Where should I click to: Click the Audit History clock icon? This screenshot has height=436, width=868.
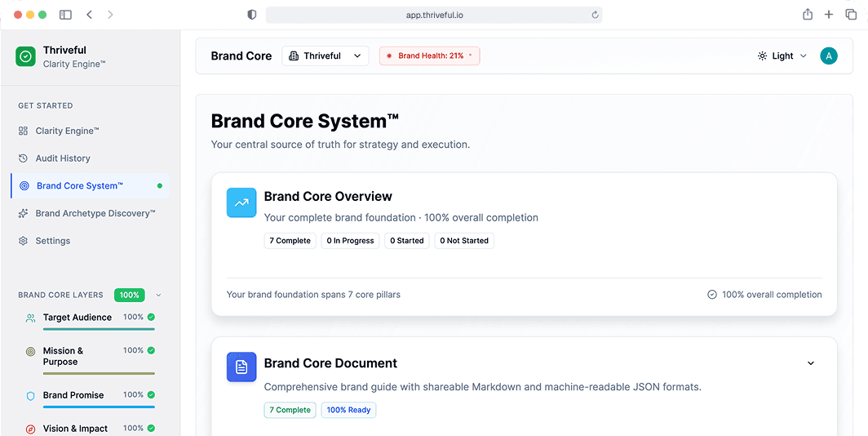pos(23,158)
